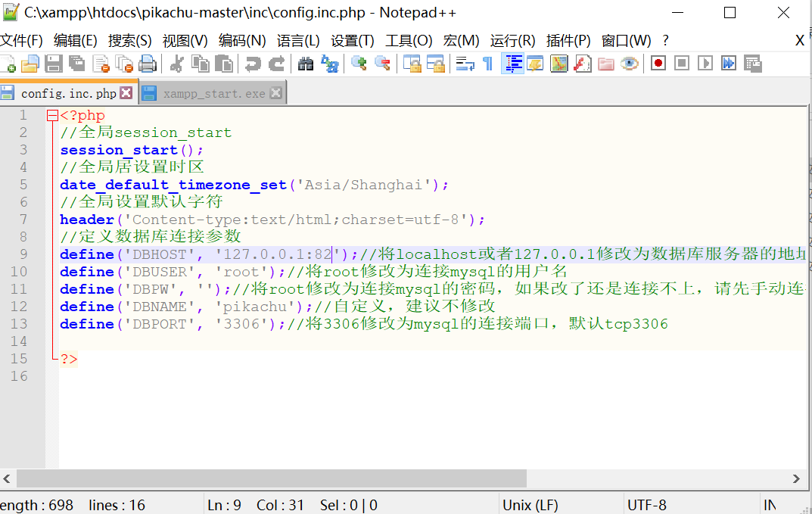Image resolution: width=812 pixels, height=514 pixels.
Task: Toggle word wrap in the toolbar
Action: tap(465, 64)
